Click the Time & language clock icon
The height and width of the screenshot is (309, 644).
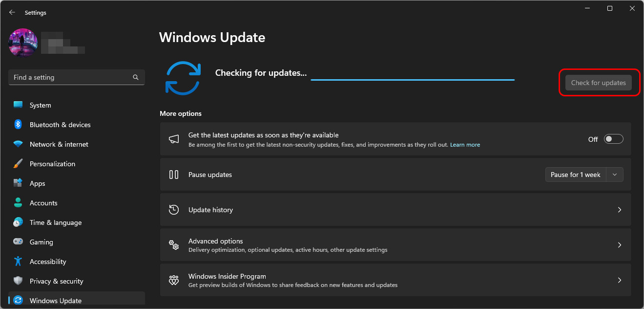coord(18,222)
